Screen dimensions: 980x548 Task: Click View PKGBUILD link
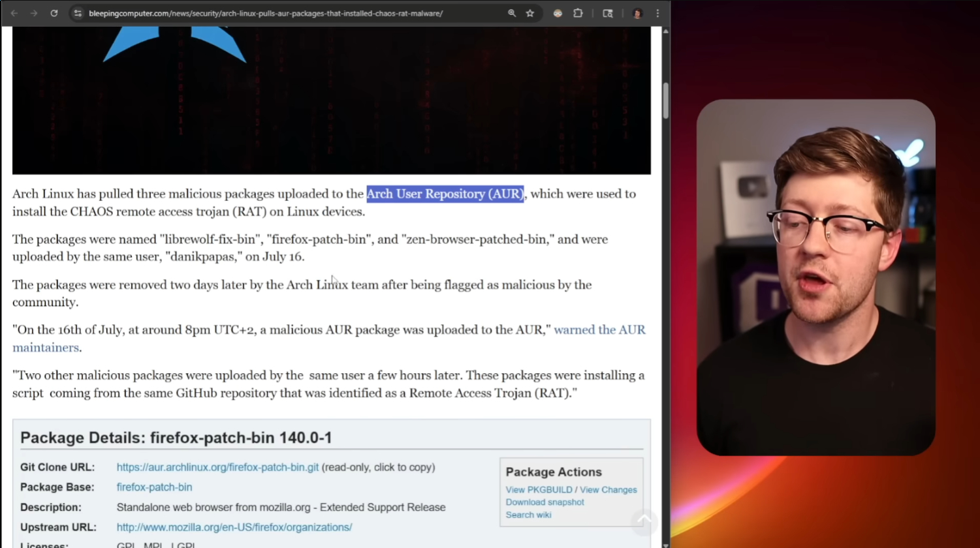point(539,490)
